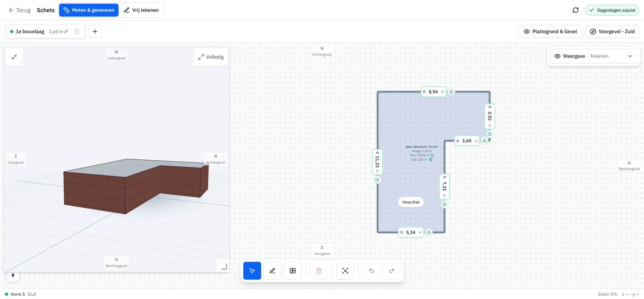Refresh using the sync icon
The image size is (644, 299).
coord(575,10)
